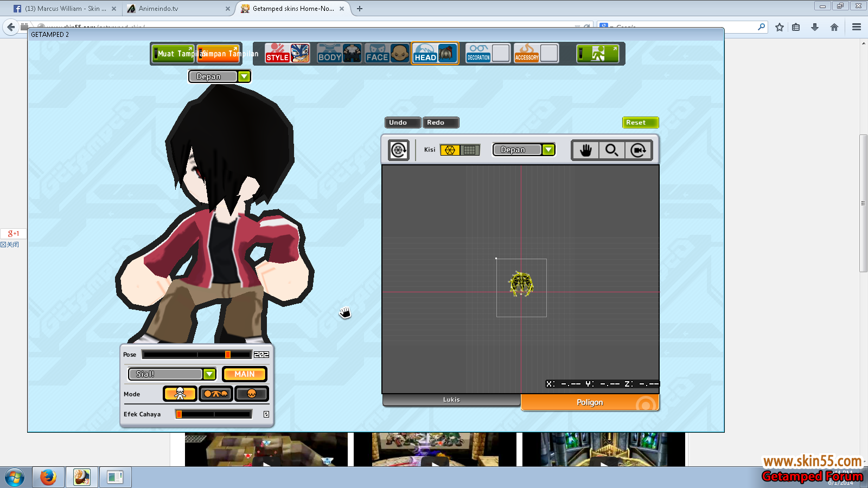Click the green Reset button

640,123
